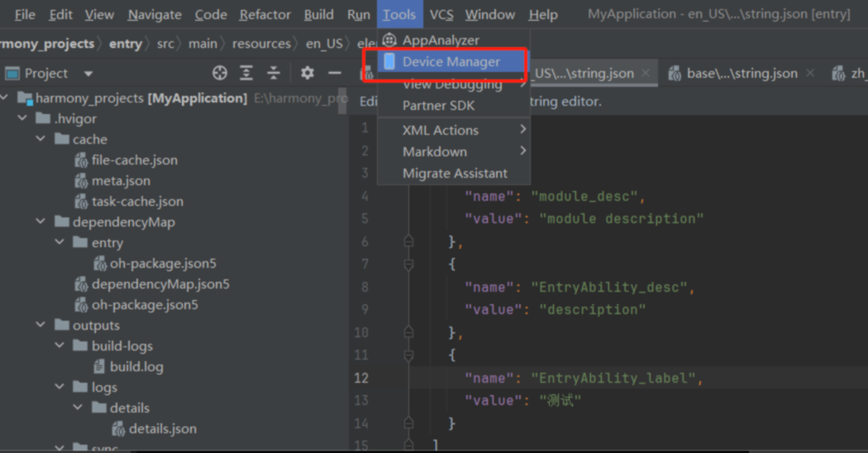Select Migrate Assistant menu entry

coord(453,174)
